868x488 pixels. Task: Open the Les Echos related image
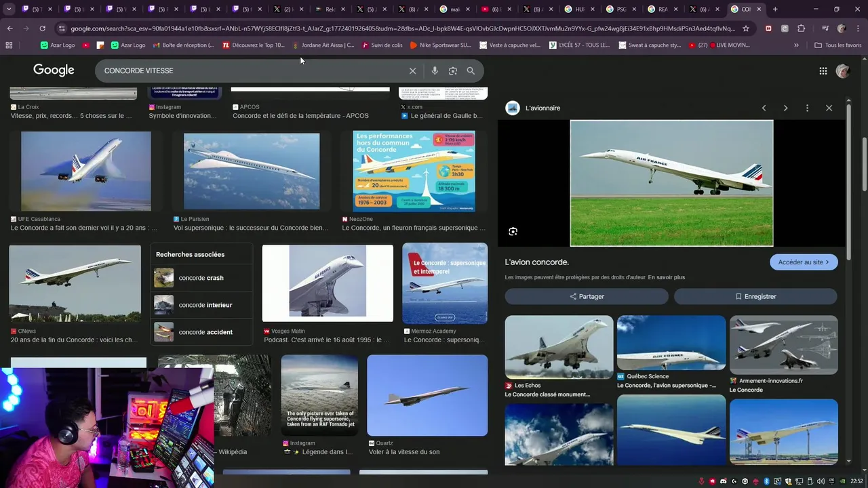559,347
